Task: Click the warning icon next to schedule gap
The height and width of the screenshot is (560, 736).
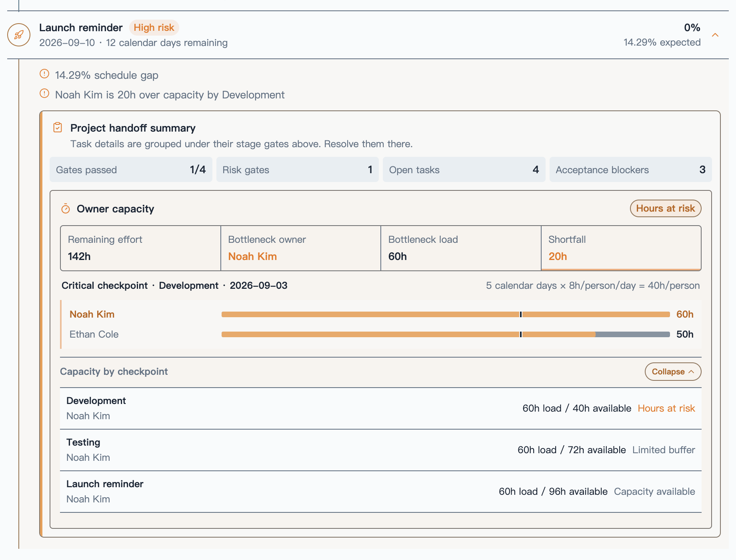Action: point(44,74)
